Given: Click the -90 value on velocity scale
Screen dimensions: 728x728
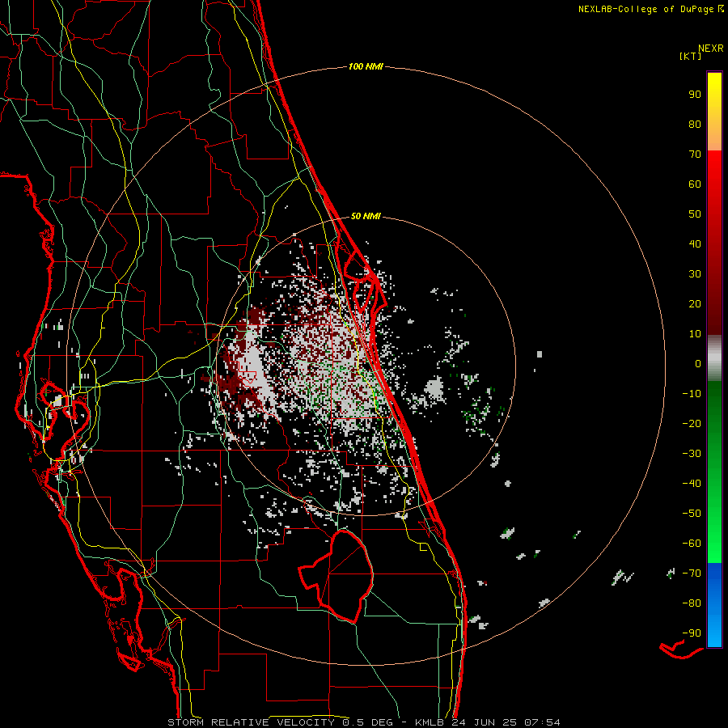Looking at the screenshot, I should click(692, 633).
